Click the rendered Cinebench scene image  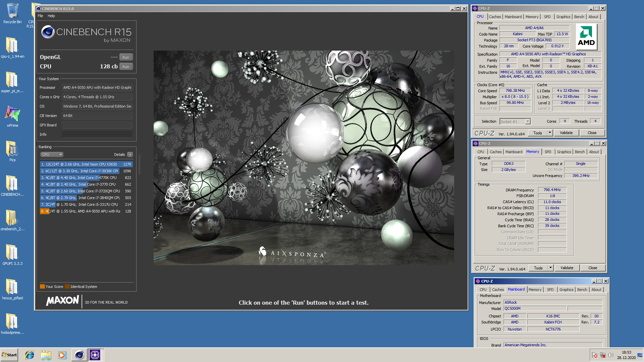coord(304,158)
